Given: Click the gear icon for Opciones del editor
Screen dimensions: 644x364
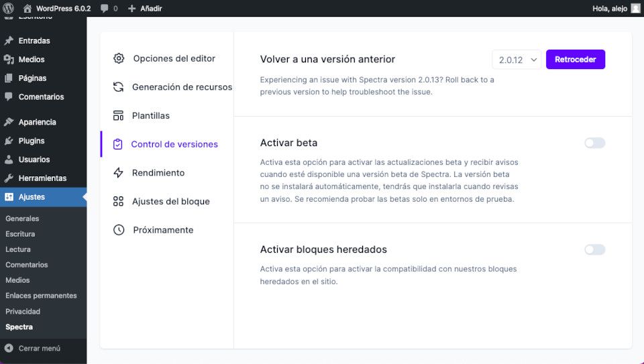Looking at the screenshot, I should click(x=119, y=58).
